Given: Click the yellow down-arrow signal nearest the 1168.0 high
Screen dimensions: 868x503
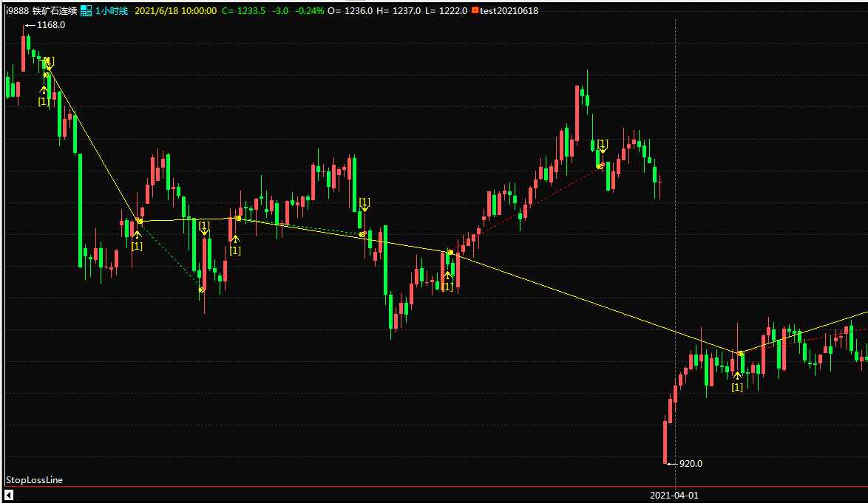Looking at the screenshot, I should [48, 64].
